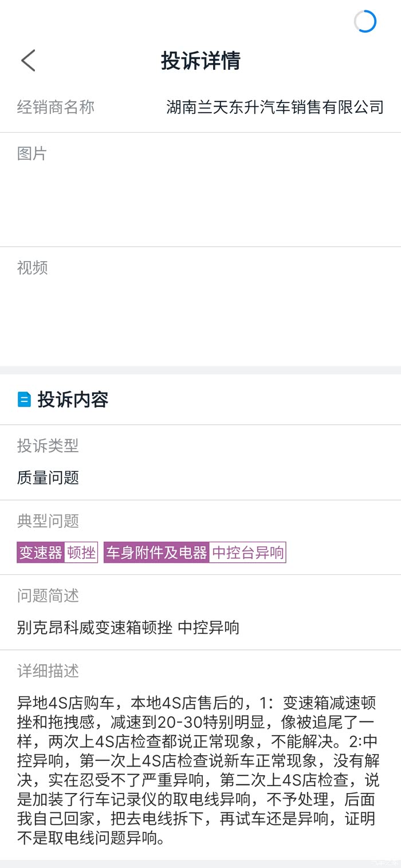The width and height of the screenshot is (401, 868).
Task: Select the 车身附件及电器 category tag
Action: [156, 553]
